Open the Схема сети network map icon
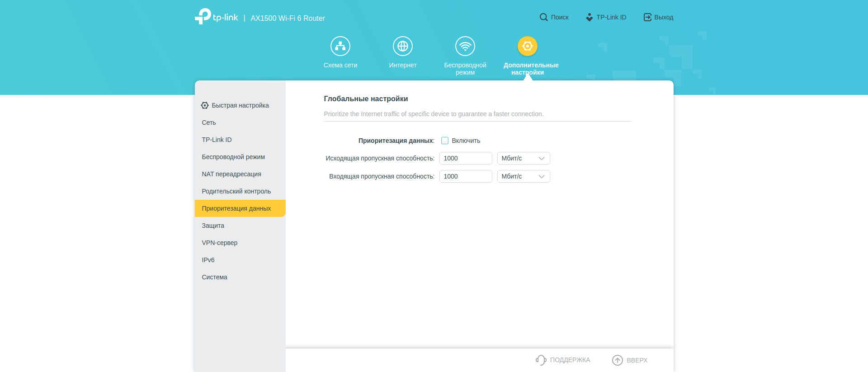The width and height of the screenshot is (868, 372). pos(340,46)
